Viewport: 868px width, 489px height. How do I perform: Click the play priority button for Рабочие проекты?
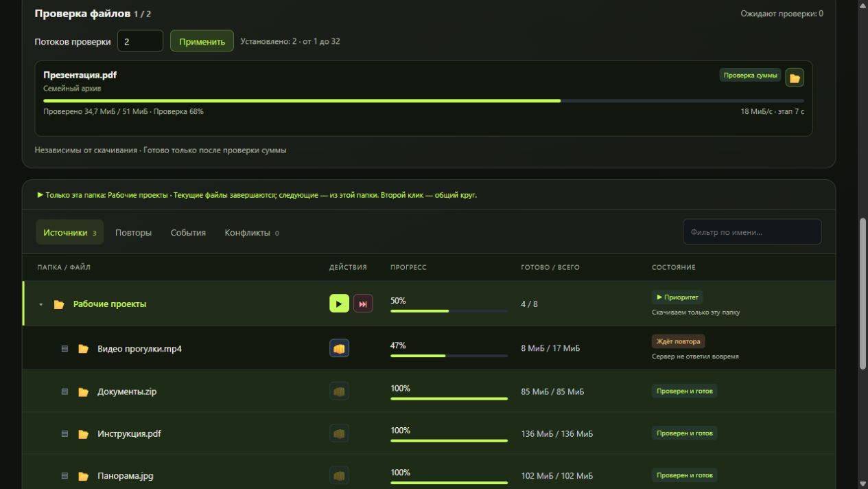point(339,304)
